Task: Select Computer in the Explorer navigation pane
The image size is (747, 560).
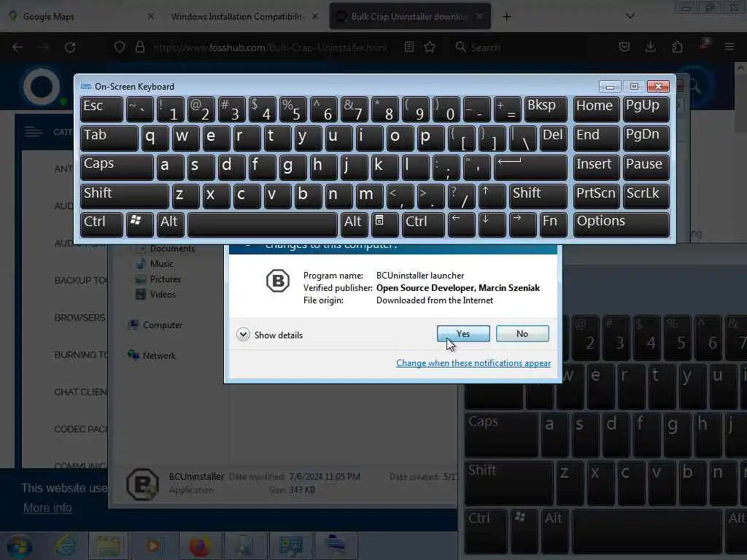Action: click(155, 325)
